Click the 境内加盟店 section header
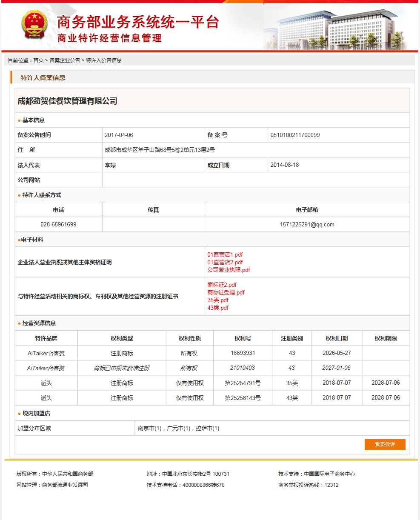420x520 pixels. 36,413
